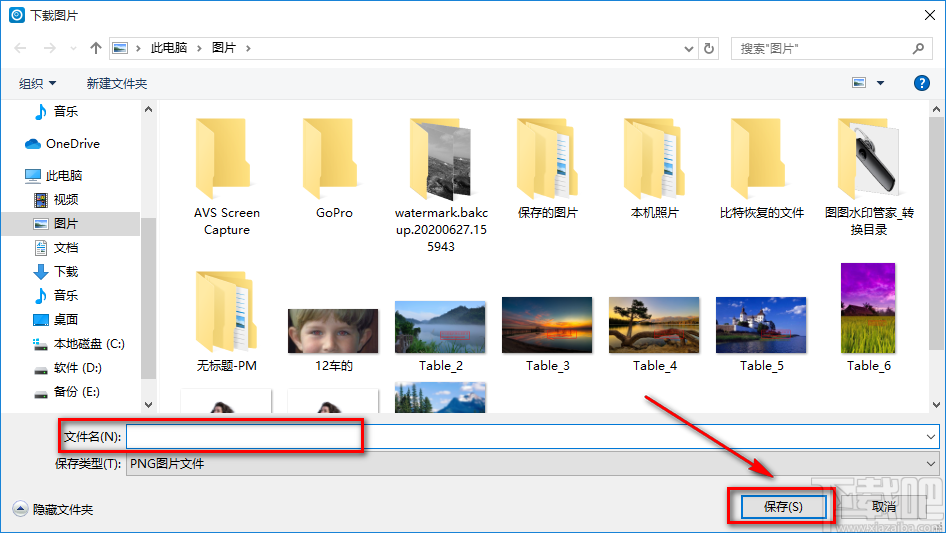Open the 组织 menu

click(x=37, y=83)
